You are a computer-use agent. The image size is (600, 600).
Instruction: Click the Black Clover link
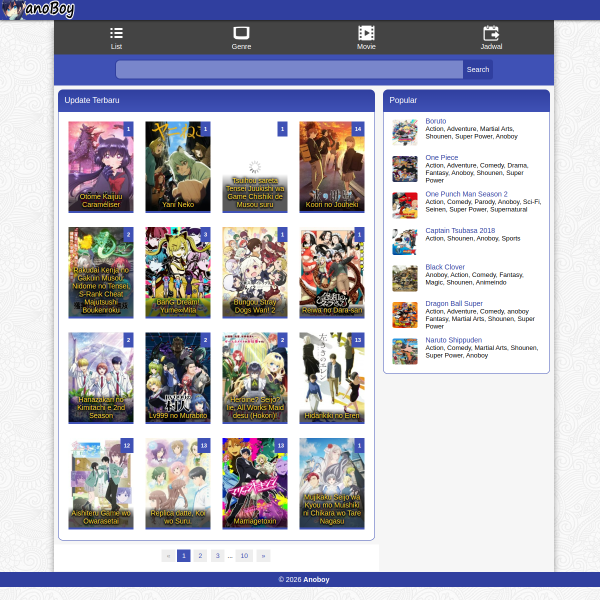[x=445, y=267]
